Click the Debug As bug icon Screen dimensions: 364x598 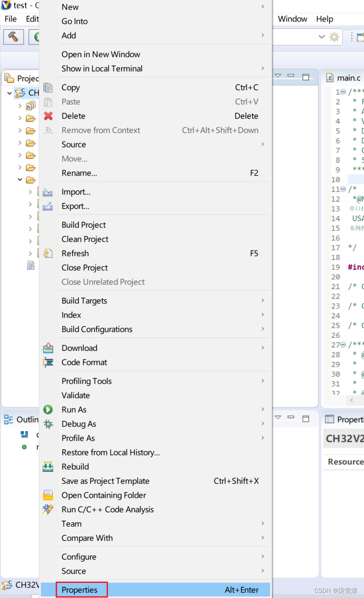click(48, 424)
